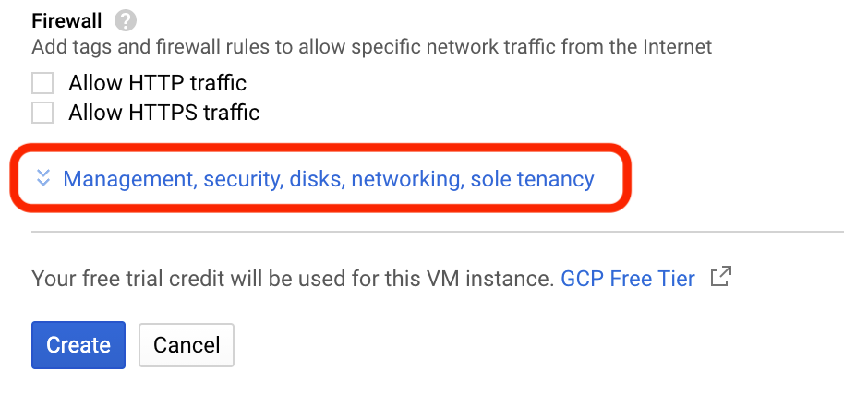Screen dimensions: 868x395
Task: Click the "Allow HTTP traffic" label text
Action: pos(157,84)
